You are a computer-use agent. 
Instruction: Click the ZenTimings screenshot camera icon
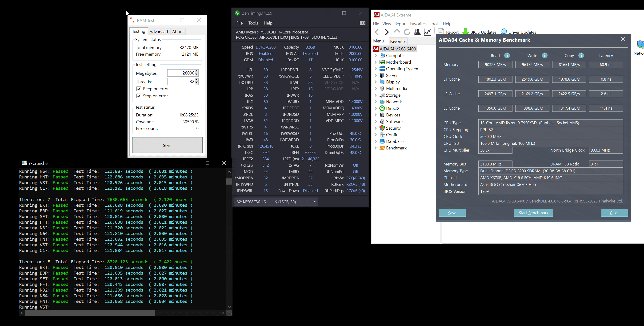point(362,23)
